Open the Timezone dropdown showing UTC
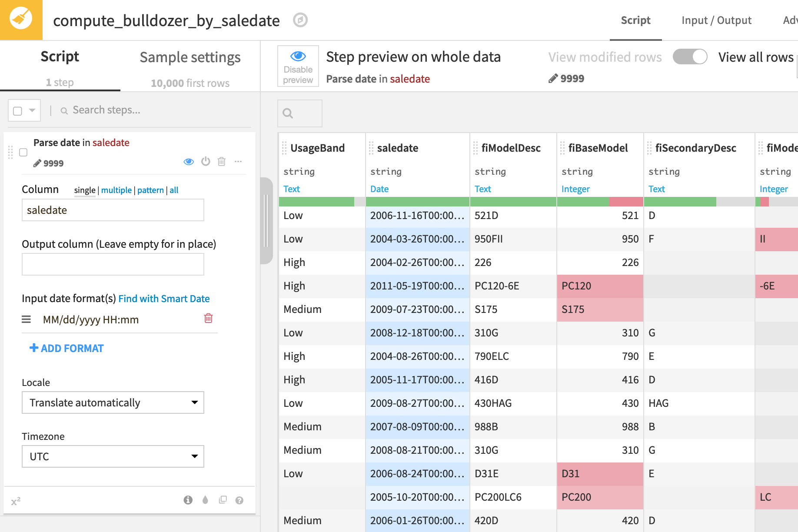 click(x=113, y=456)
